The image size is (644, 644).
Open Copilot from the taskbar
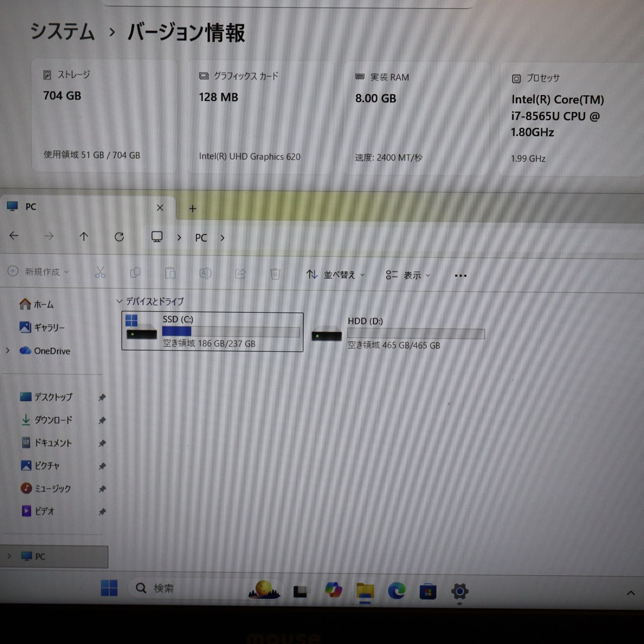pos(332,590)
